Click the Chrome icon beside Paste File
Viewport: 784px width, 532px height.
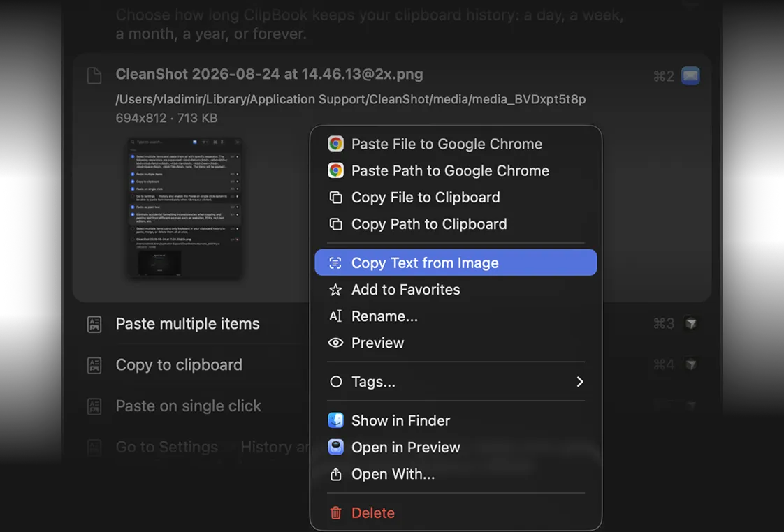(335, 144)
